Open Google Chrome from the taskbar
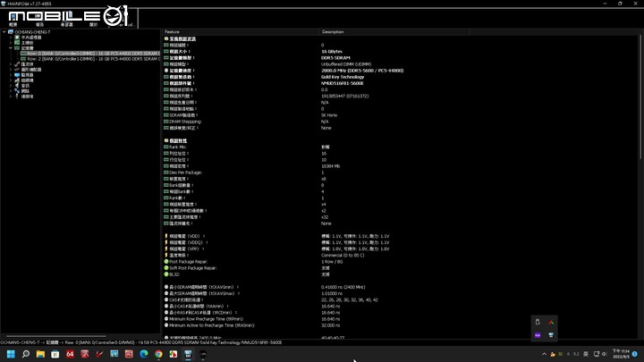Viewport: 644px width, 362px height. (158, 354)
